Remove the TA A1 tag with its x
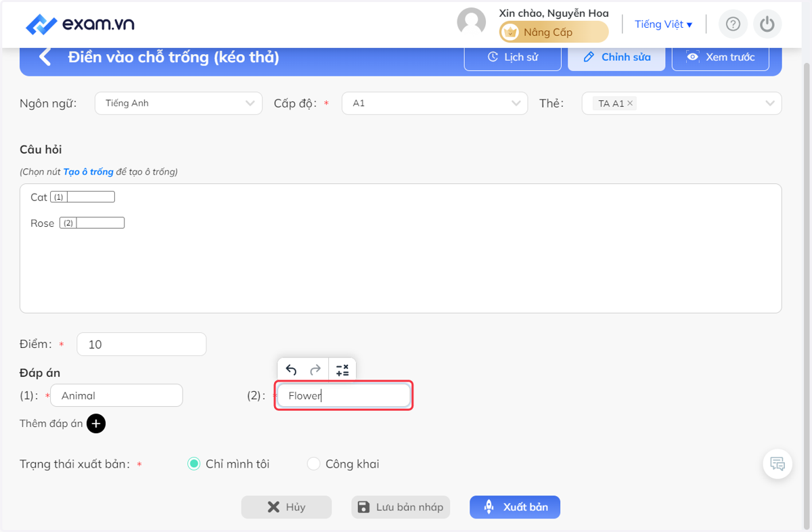The height and width of the screenshot is (532, 812). 630,104
